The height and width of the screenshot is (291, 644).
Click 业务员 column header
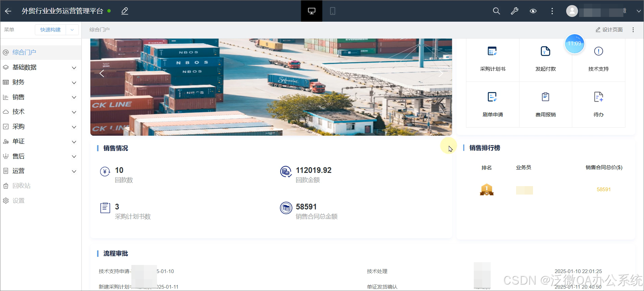tap(524, 167)
